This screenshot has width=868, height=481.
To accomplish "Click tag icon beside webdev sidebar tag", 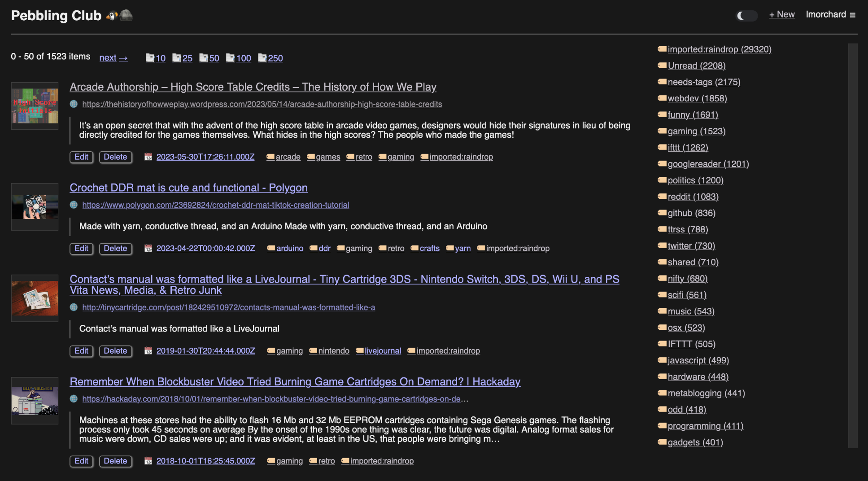I will coord(662,98).
